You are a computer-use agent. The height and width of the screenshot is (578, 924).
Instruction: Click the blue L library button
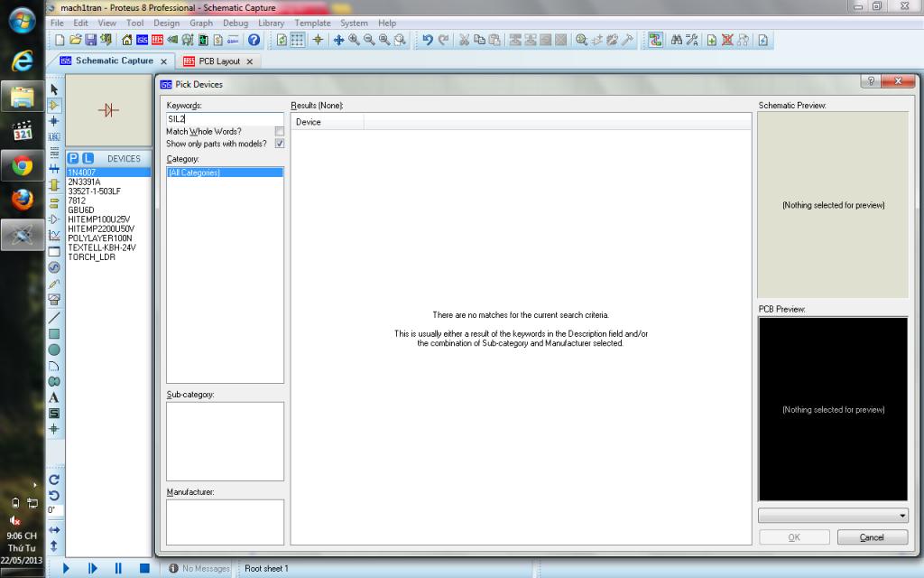click(88, 158)
